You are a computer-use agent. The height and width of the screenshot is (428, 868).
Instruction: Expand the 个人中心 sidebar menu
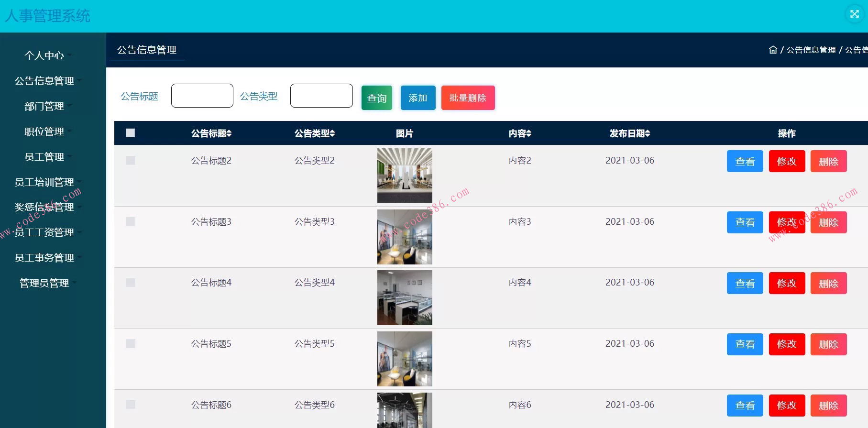pos(44,55)
